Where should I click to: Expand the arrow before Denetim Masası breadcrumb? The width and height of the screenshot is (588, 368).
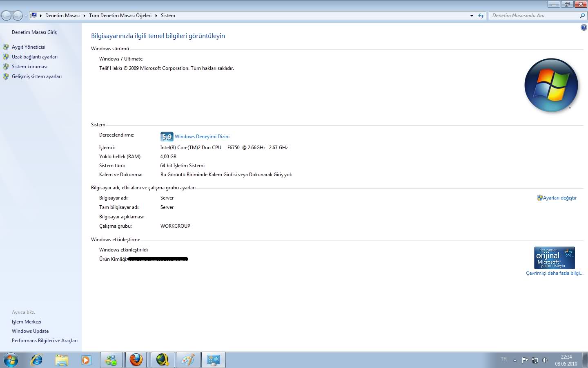point(41,16)
